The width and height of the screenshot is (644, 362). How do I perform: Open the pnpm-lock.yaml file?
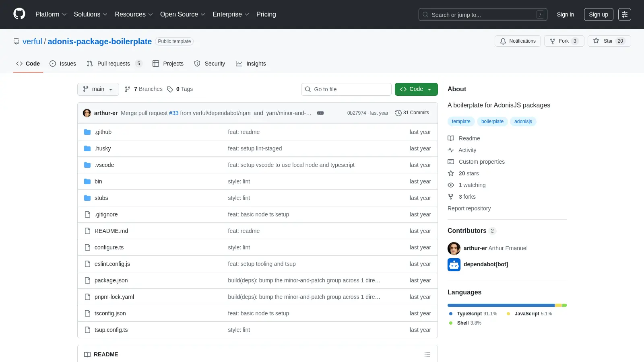(114, 297)
